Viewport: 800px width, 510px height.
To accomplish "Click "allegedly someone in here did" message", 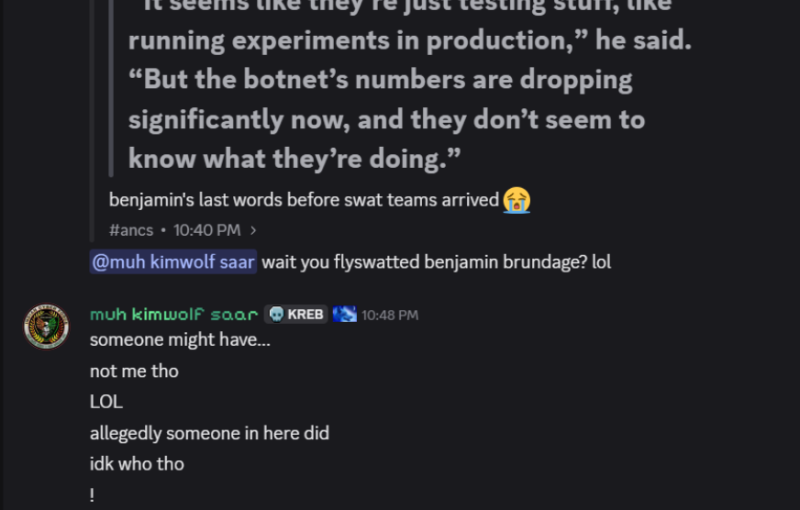I will tap(209, 433).
